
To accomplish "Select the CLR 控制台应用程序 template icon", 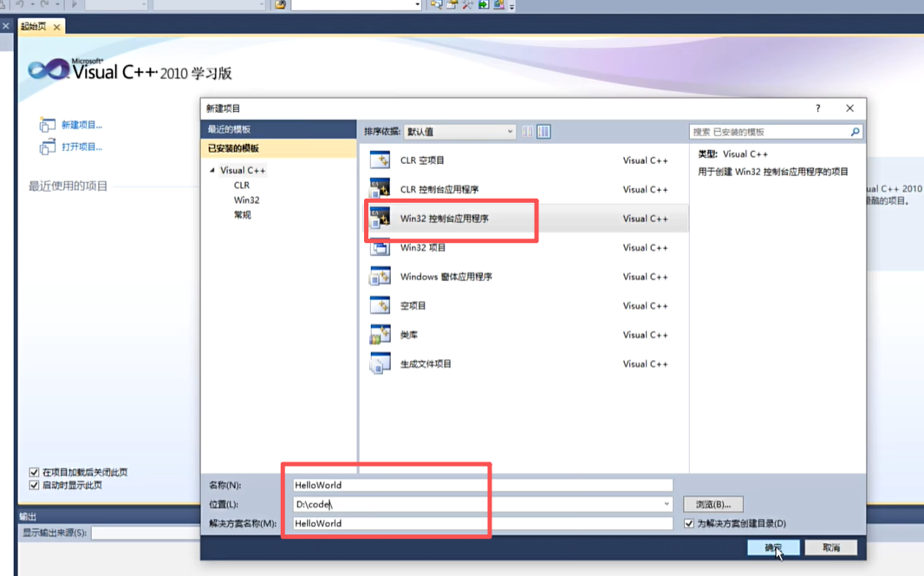I will click(x=381, y=188).
